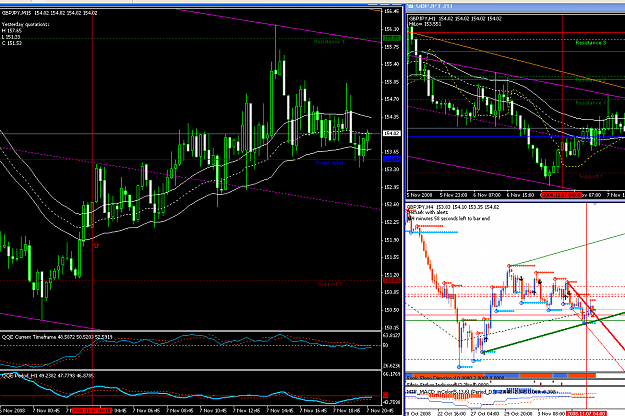Click the green resistance price tag on the M15 price axis
625x416 pixels.
tap(392, 38)
